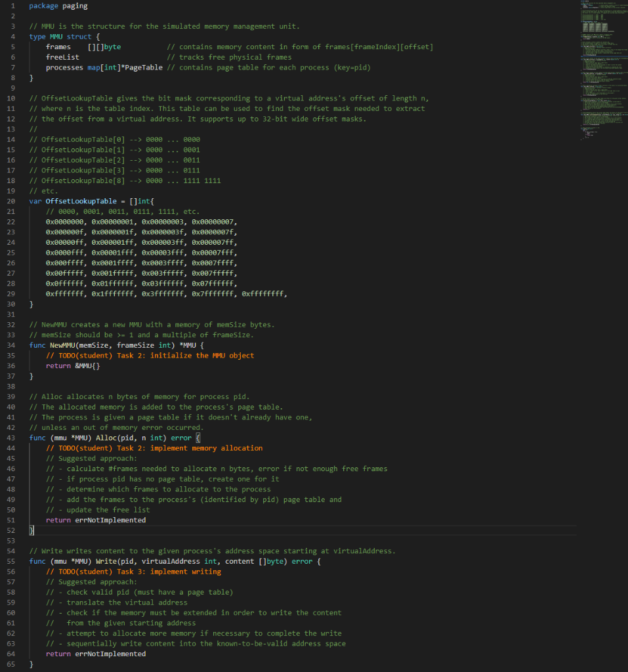628x672 pixels.
Task: Click the 'content' parameter of Write
Action: click(x=240, y=561)
